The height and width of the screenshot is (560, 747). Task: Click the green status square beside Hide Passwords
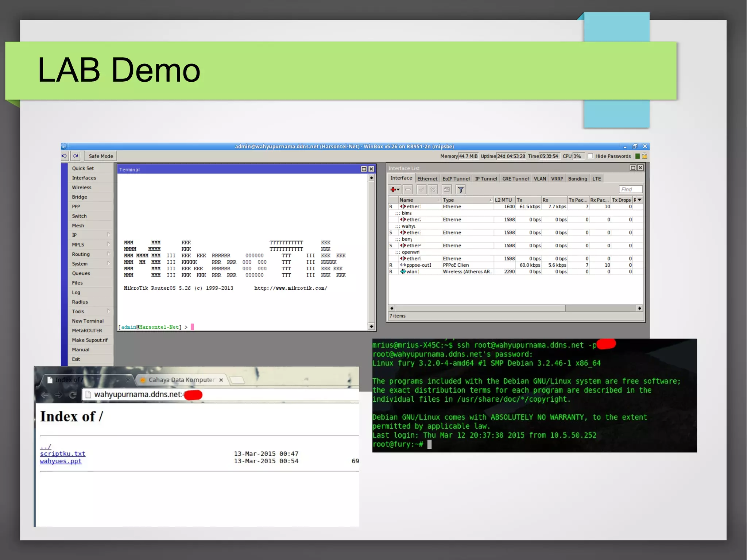point(637,156)
